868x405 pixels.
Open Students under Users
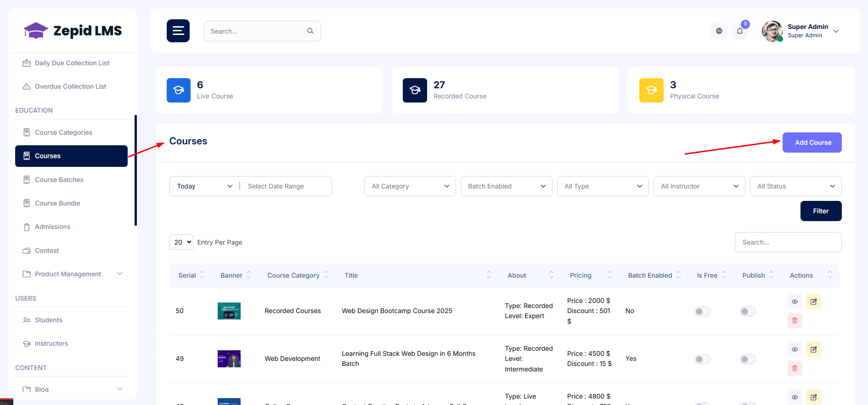(72, 320)
